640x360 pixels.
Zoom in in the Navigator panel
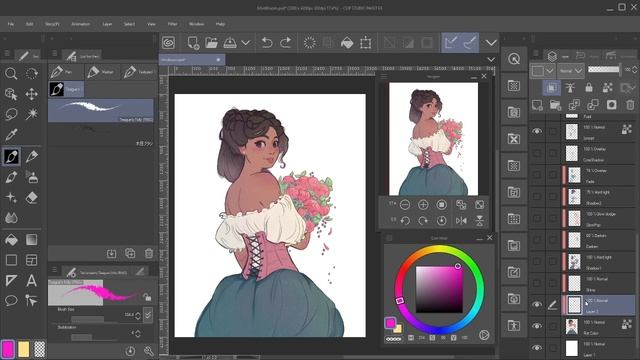423,204
